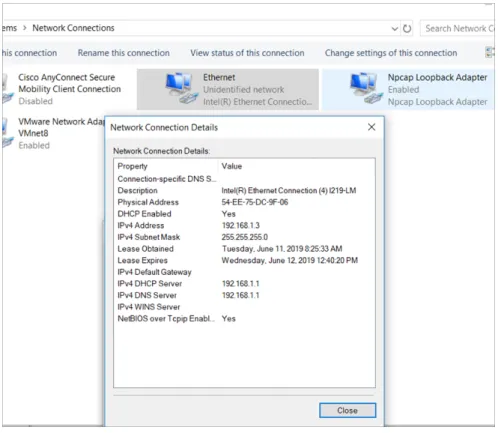Select the IP value 192.168.1.3
The image size is (498, 433).
point(241,226)
